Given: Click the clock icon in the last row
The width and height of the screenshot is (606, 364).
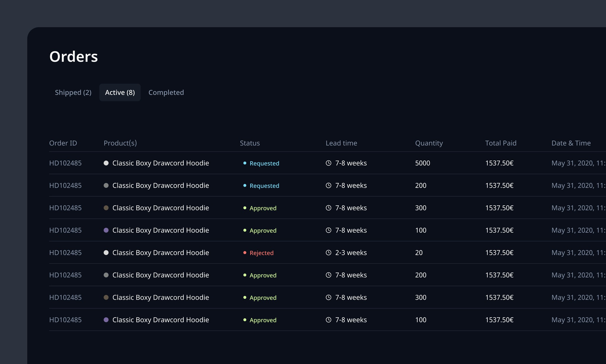Looking at the screenshot, I should [328, 320].
